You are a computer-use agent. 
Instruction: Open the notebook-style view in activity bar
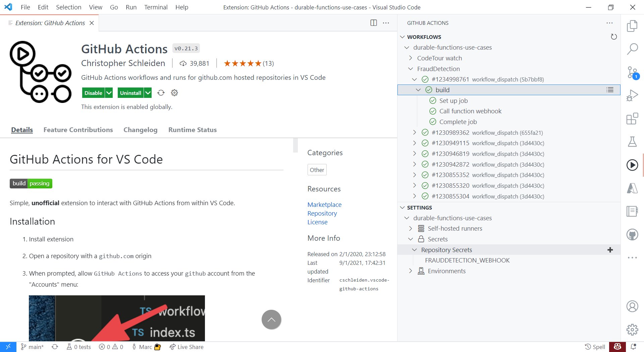632,211
